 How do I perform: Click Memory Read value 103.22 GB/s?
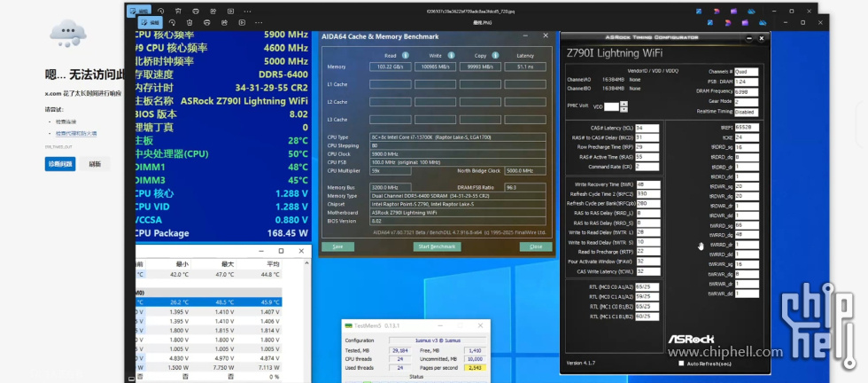click(391, 66)
